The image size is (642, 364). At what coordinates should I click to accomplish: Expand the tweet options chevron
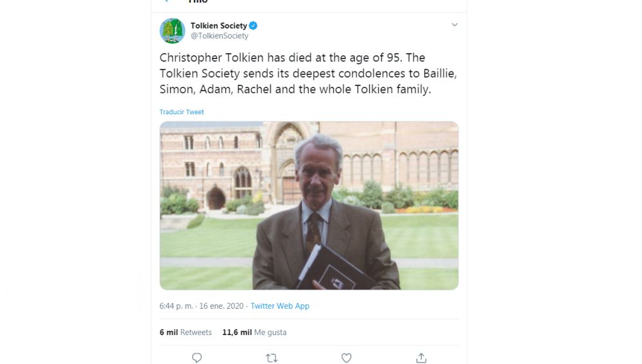click(x=455, y=25)
